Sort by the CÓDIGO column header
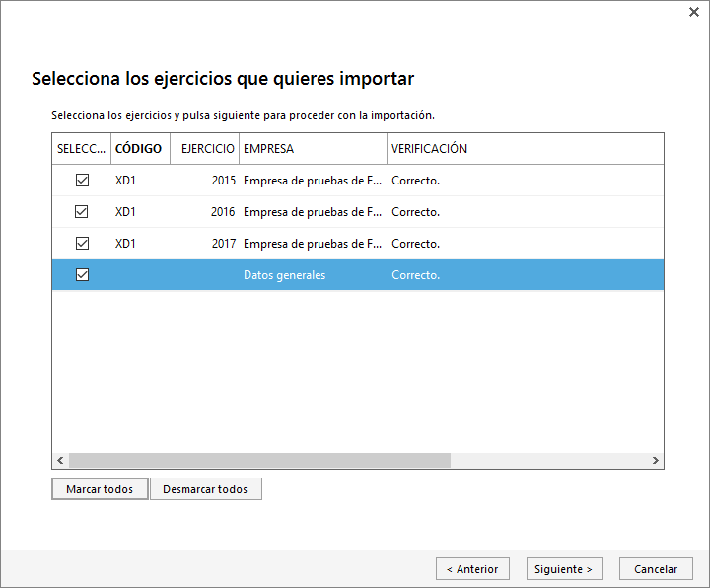Viewport: 710px width, 588px height. tap(139, 149)
